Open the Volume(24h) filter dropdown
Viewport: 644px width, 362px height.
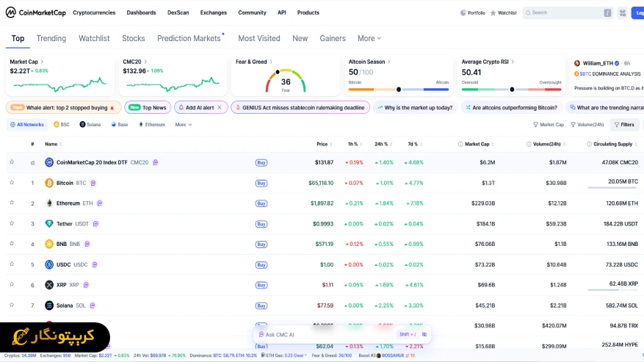point(587,125)
